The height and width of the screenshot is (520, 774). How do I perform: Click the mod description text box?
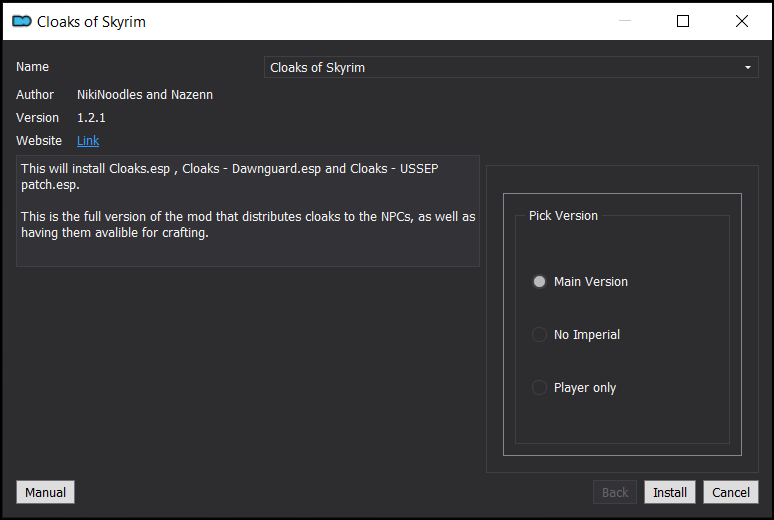coord(248,211)
